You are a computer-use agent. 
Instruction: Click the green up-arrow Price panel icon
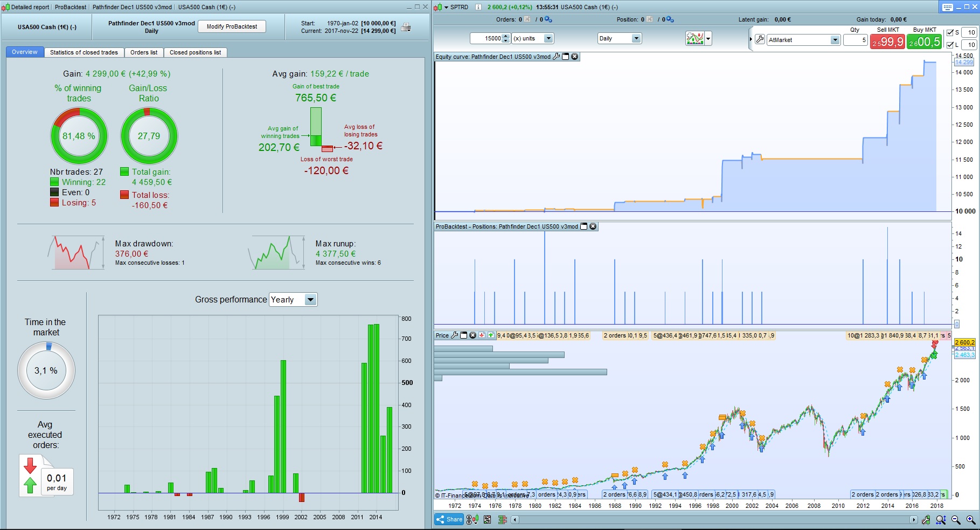point(491,335)
